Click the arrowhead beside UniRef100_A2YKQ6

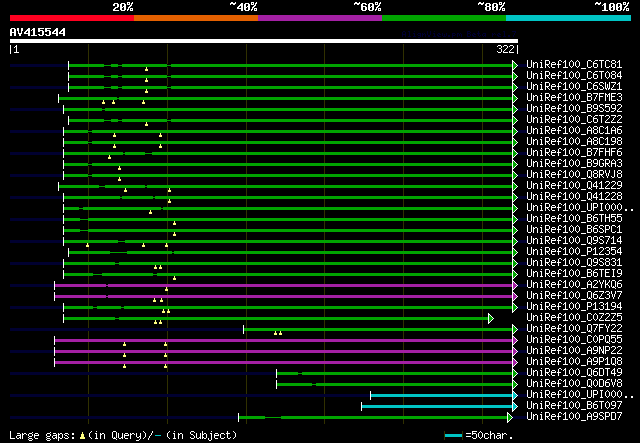[x=515, y=285]
